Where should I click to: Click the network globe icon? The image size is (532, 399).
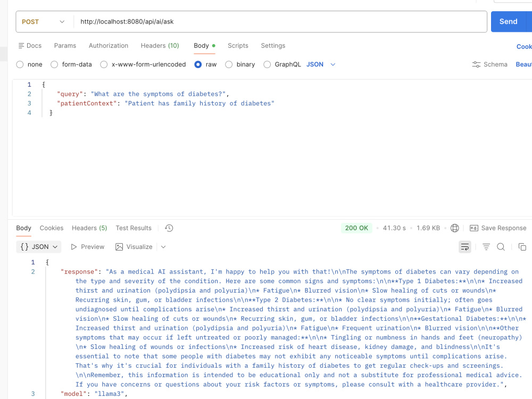coord(455,228)
